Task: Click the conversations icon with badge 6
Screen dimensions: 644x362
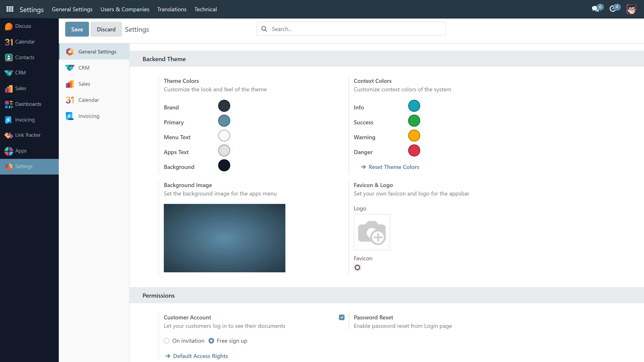Action: tap(595, 9)
